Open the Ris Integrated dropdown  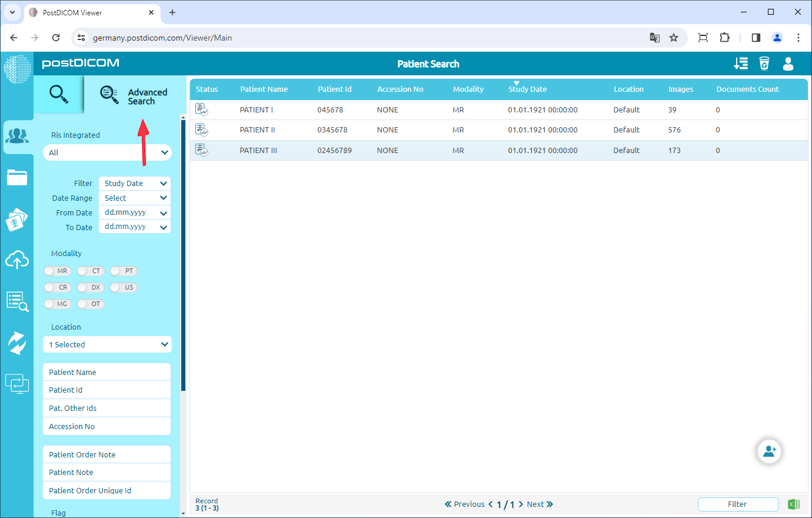tap(107, 152)
